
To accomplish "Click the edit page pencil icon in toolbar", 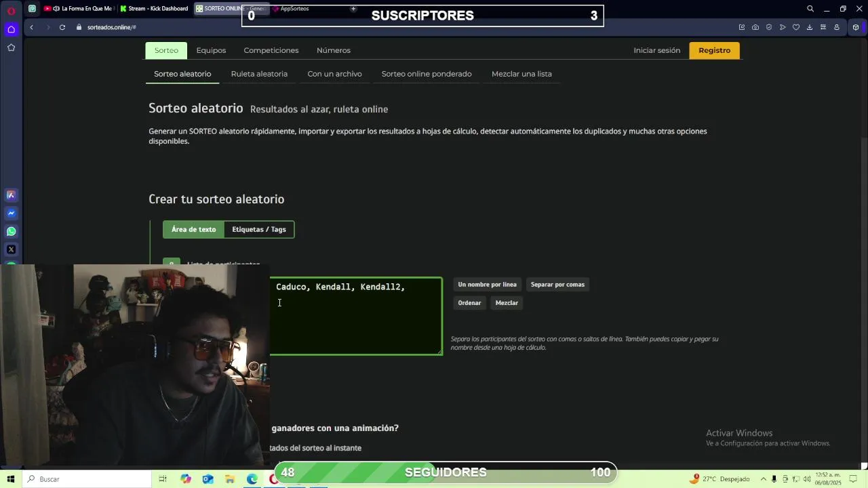I will (x=742, y=27).
